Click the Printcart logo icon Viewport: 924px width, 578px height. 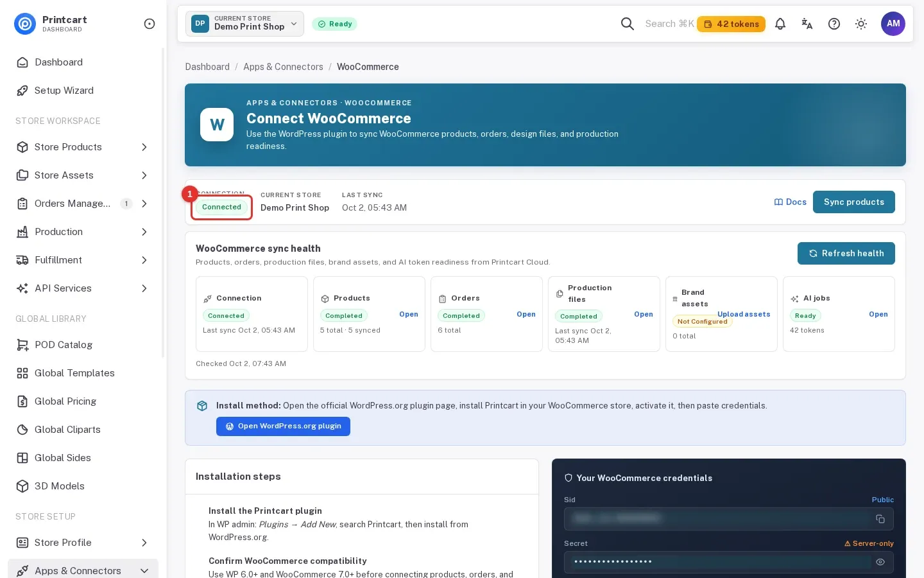coord(25,24)
